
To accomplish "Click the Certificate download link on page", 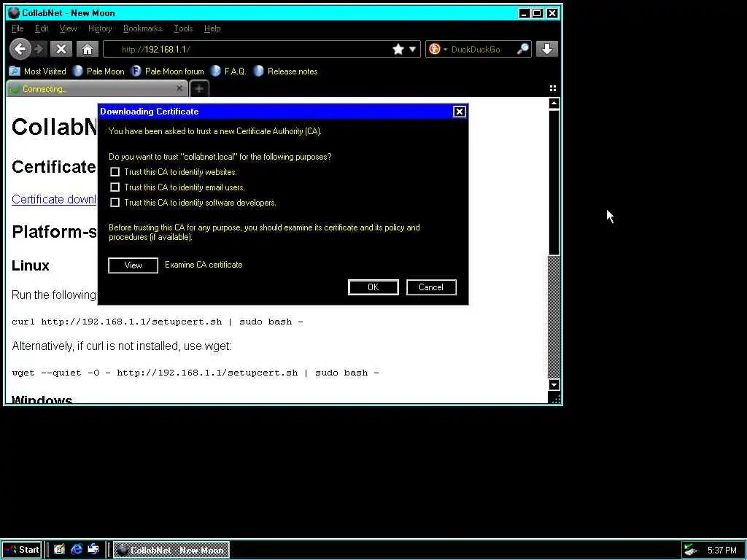I will (x=54, y=199).
